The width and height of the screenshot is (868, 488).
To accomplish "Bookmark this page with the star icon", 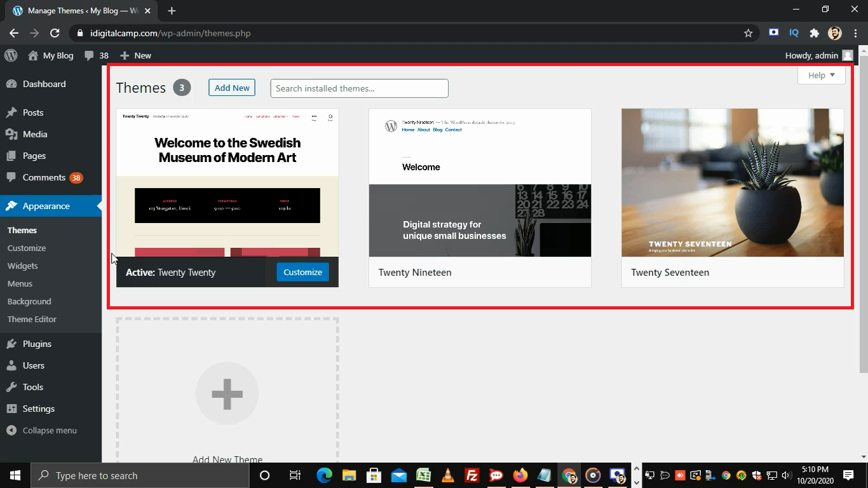I will [x=749, y=33].
